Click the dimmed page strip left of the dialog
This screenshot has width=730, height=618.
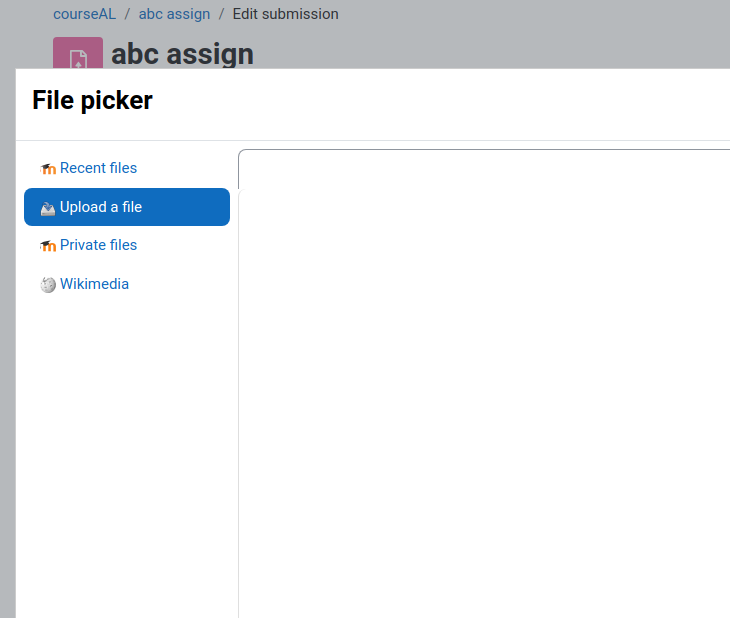(7, 343)
